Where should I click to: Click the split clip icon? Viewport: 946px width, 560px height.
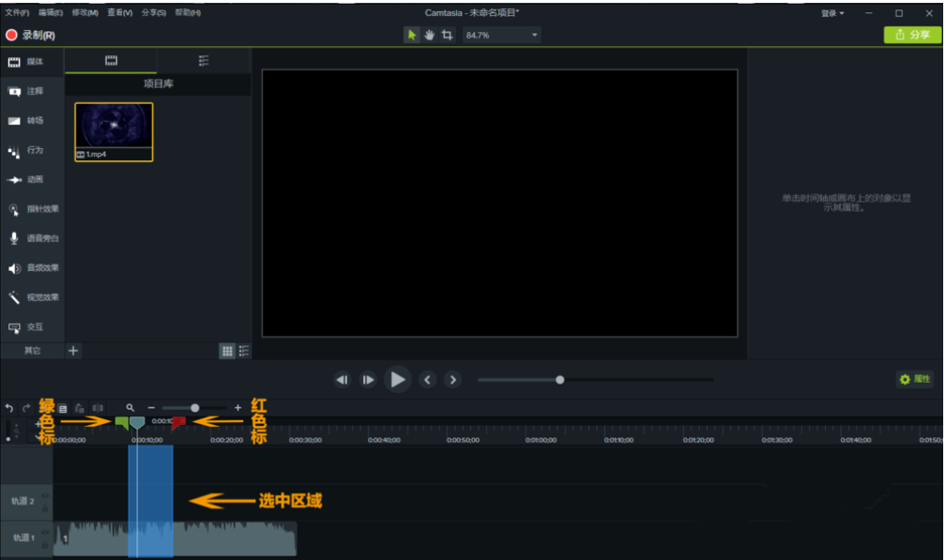click(x=98, y=408)
